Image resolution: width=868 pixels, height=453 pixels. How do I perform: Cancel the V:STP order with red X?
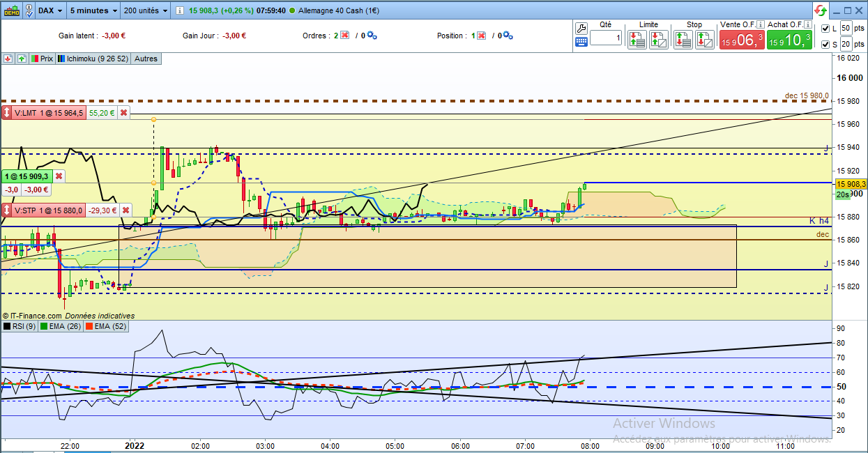(126, 210)
